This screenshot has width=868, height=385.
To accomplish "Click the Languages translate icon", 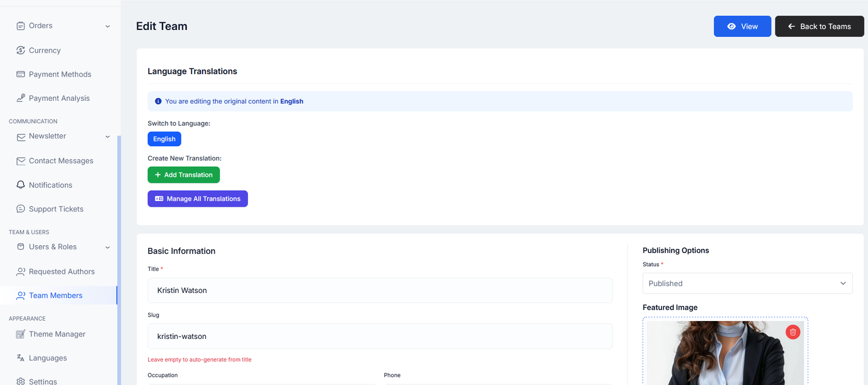I will point(21,358).
